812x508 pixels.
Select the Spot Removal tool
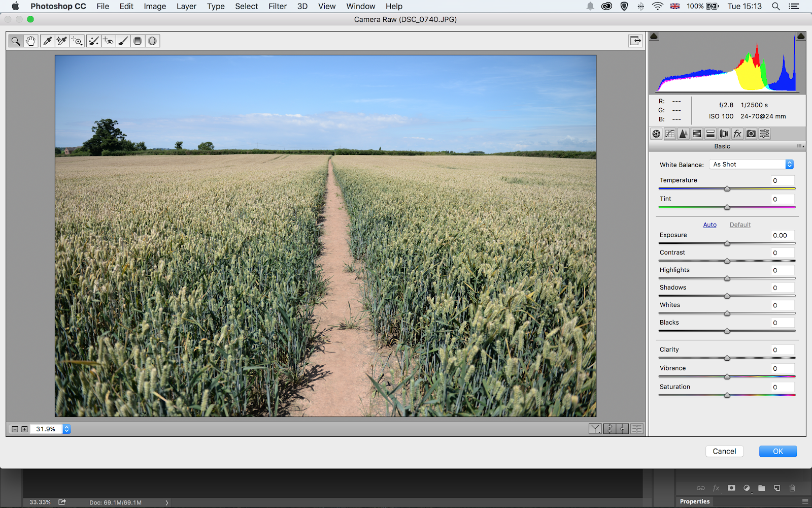pos(93,41)
